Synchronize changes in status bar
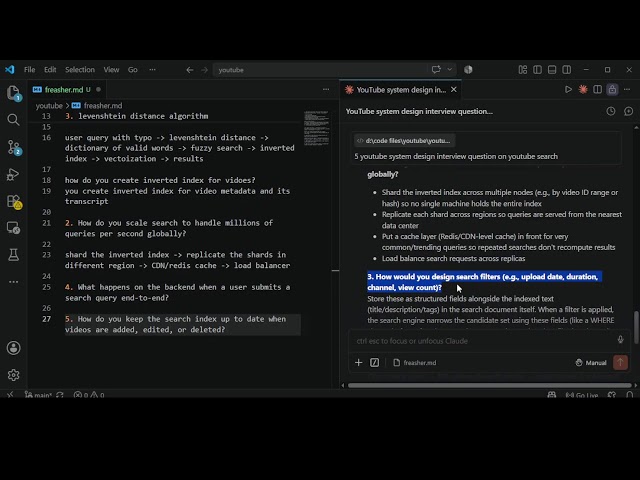The width and height of the screenshot is (640, 480). point(60,395)
